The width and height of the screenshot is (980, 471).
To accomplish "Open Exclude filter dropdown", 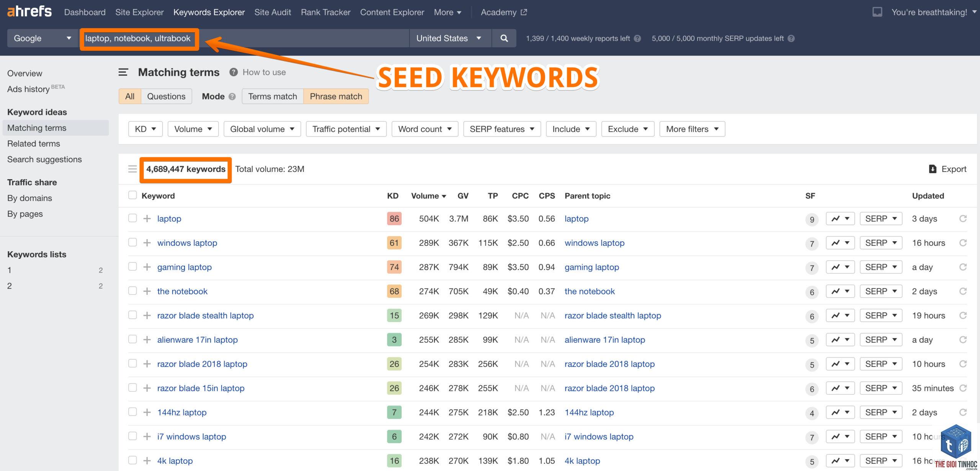I will click(x=628, y=129).
